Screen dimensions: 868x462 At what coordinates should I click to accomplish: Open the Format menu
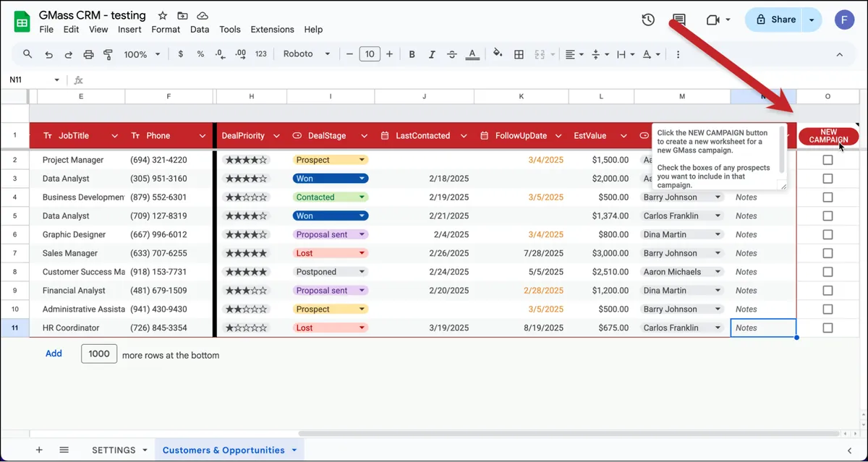166,30
